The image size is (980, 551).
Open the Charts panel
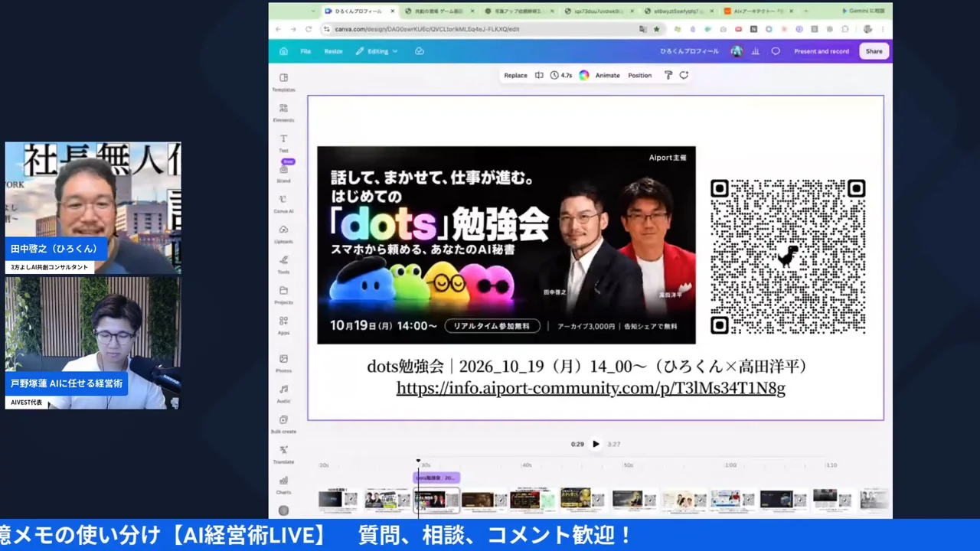tap(283, 484)
